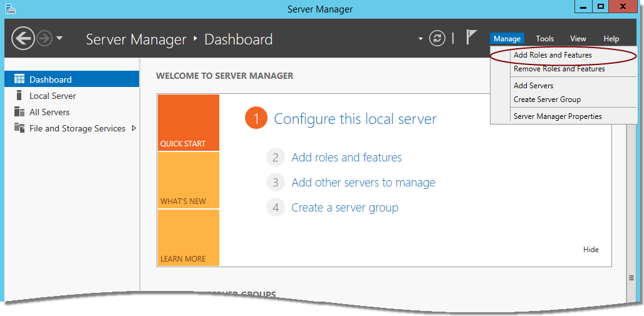Click the refresh dashboard icon
The height and width of the screenshot is (316, 644).
(x=437, y=39)
